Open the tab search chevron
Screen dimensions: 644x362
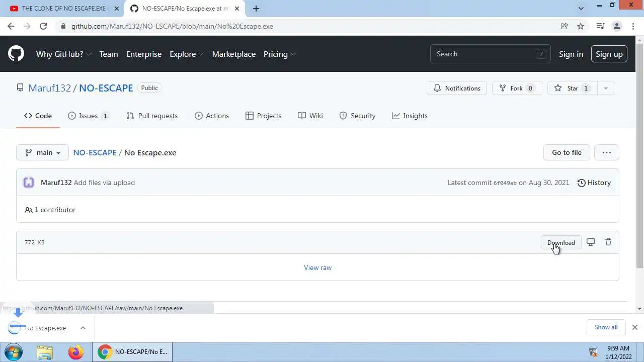(581, 9)
